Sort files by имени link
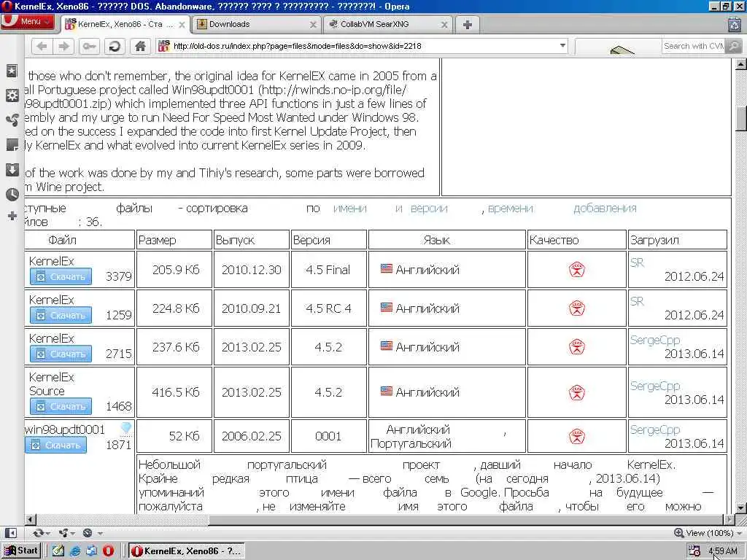The height and width of the screenshot is (560, 747). (x=350, y=209)
